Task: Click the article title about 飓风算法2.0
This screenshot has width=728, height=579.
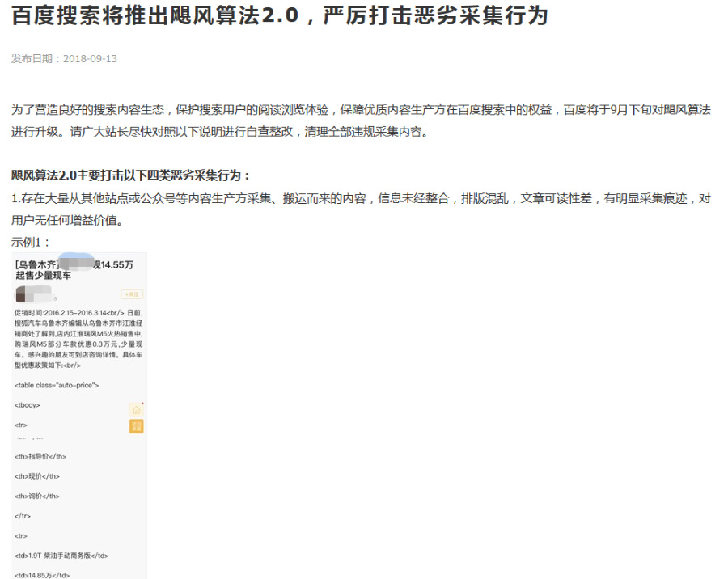Action: click(280, 16)
